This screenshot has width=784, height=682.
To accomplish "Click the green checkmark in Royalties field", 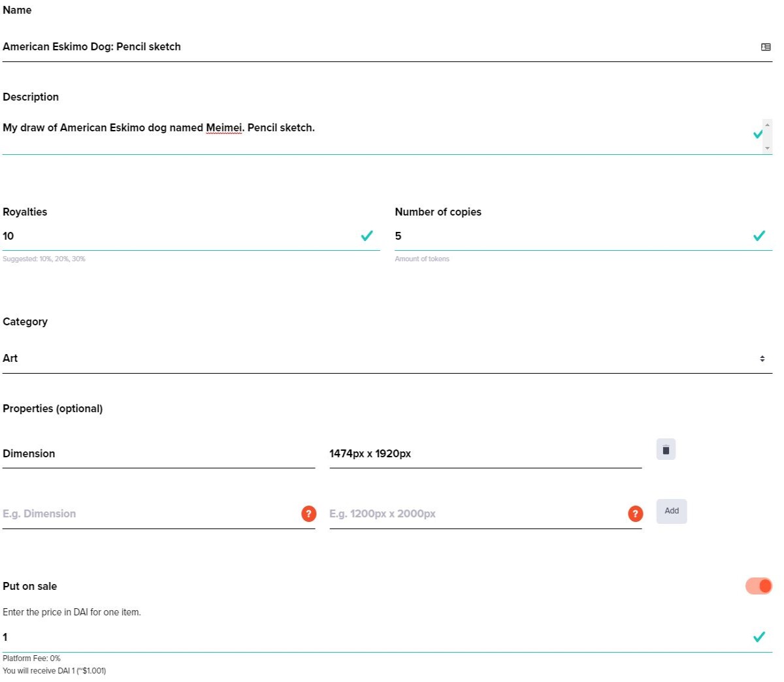I will (x=367, y=236).
